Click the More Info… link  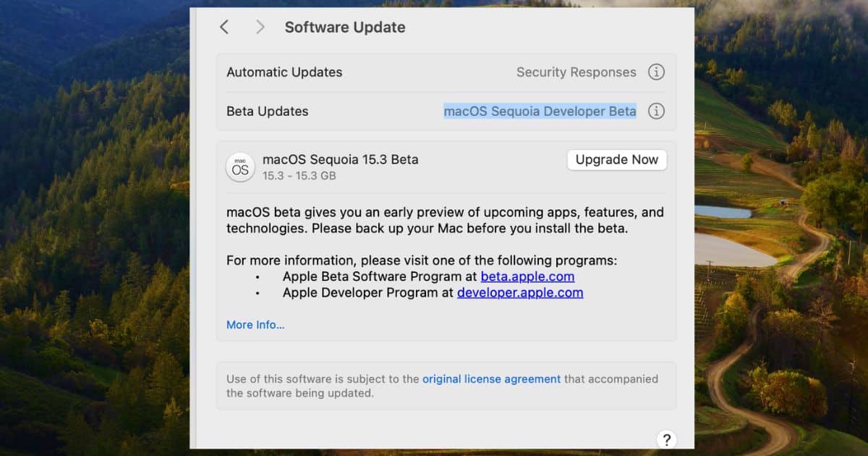click(x=255, y=325)
